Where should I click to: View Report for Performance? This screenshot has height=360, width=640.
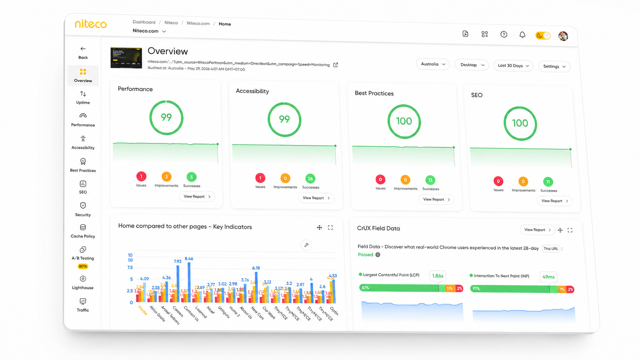click(x=197, y=197)
